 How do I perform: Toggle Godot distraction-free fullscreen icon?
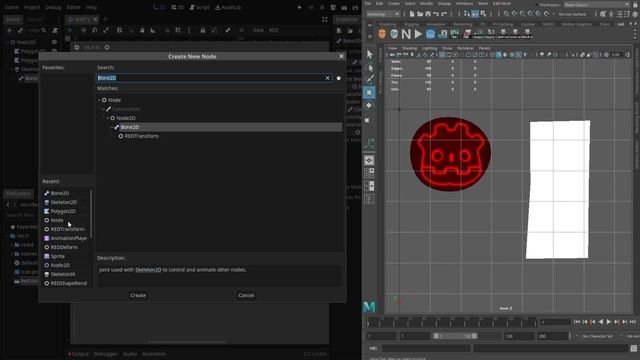click(x=324, y=20)
